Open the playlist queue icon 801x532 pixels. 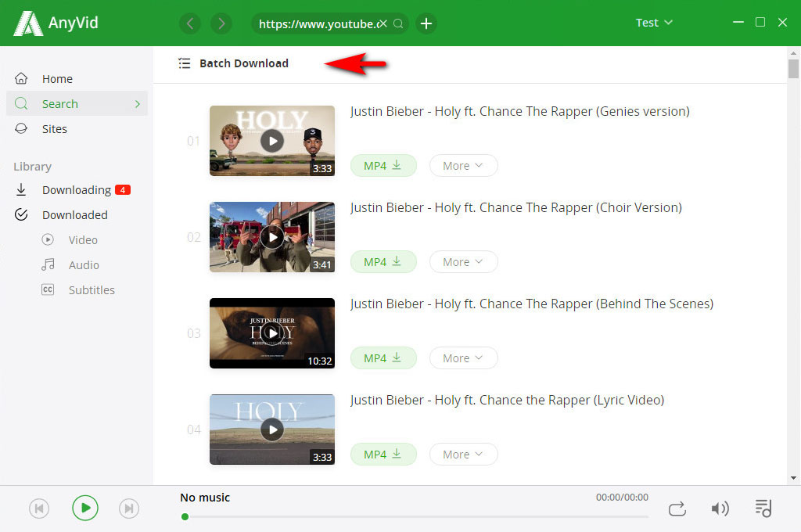tap(763, 508)
